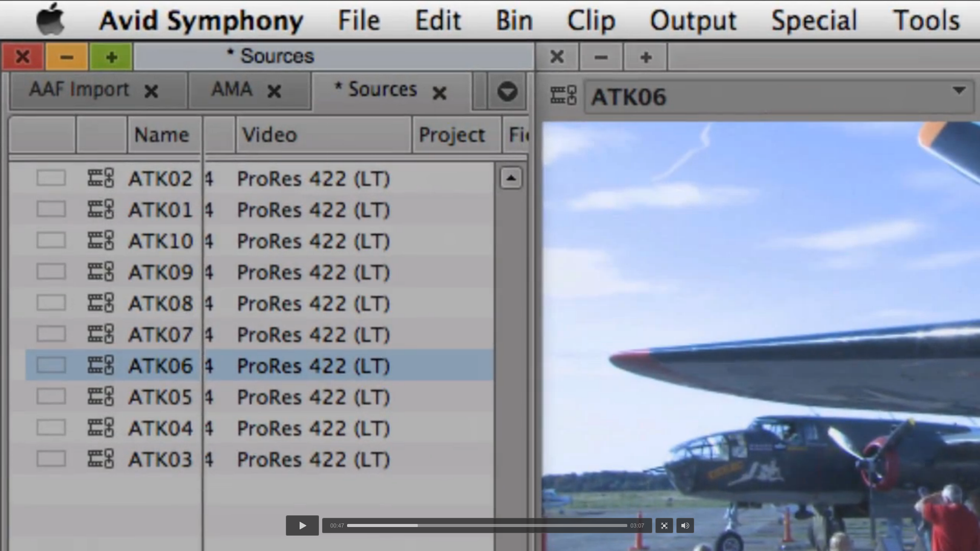Close the AMA tab
The width and height of the screenshot is (980, 551).
(275, 92)
